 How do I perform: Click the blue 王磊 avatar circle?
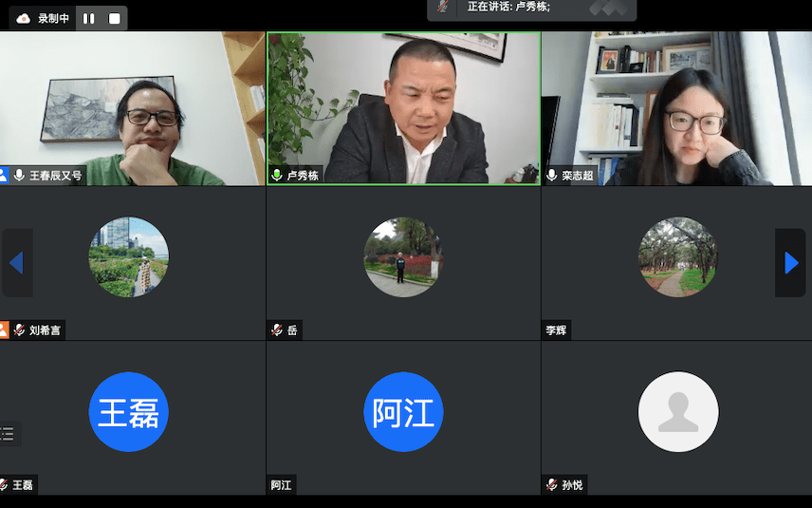click(x=129, y=411)
